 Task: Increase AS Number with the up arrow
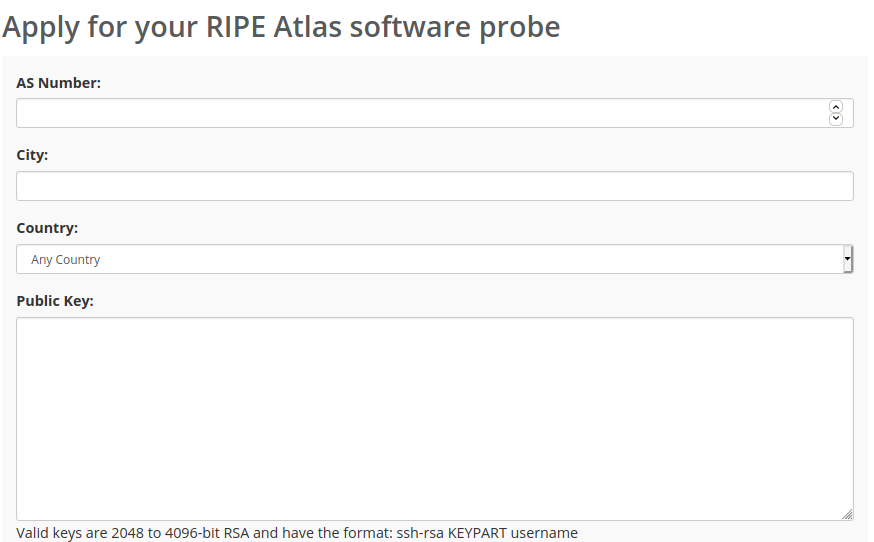tap(836, 107)
